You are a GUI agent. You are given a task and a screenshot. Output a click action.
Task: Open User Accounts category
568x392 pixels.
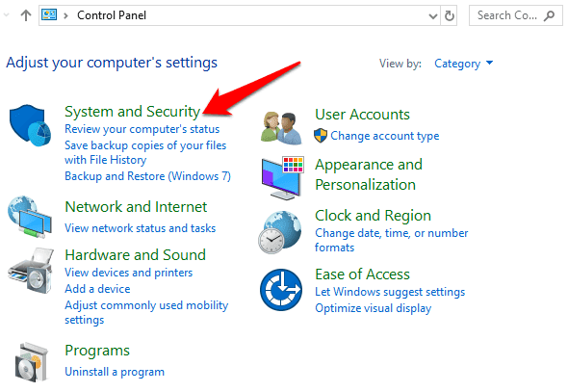pyautogui.click(x=362, y=115)
